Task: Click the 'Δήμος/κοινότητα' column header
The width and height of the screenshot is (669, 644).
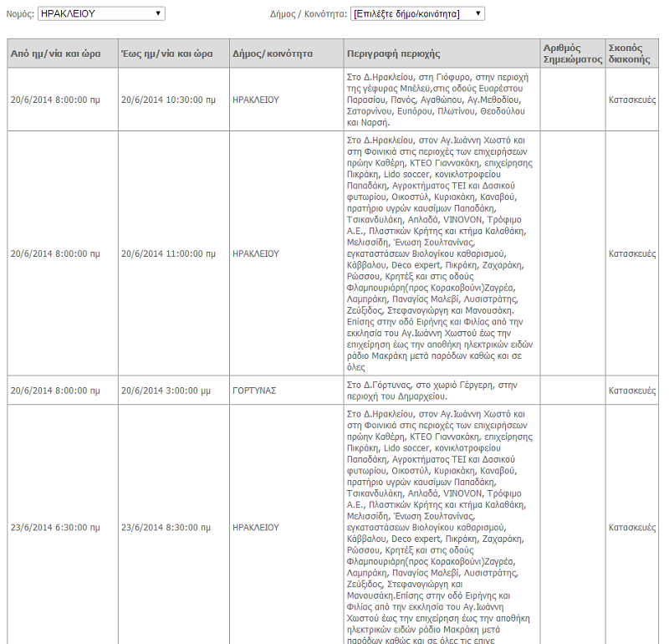Action: (x=273, y=54)
